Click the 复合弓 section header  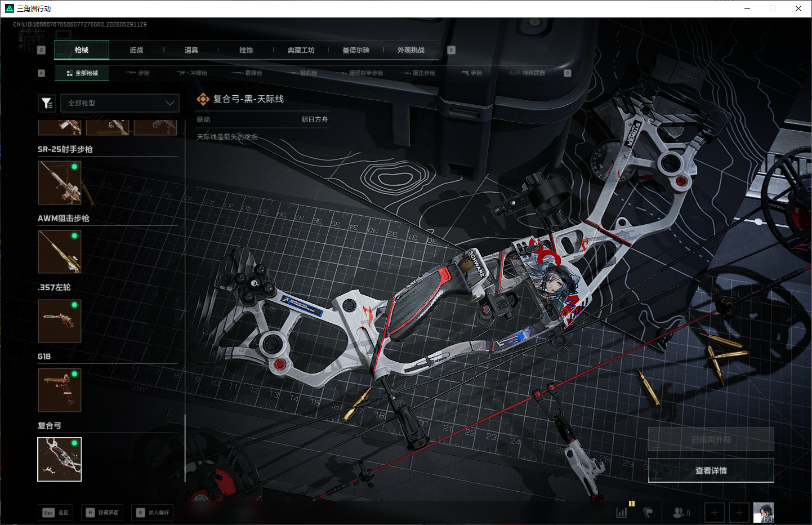pos(50,426)
